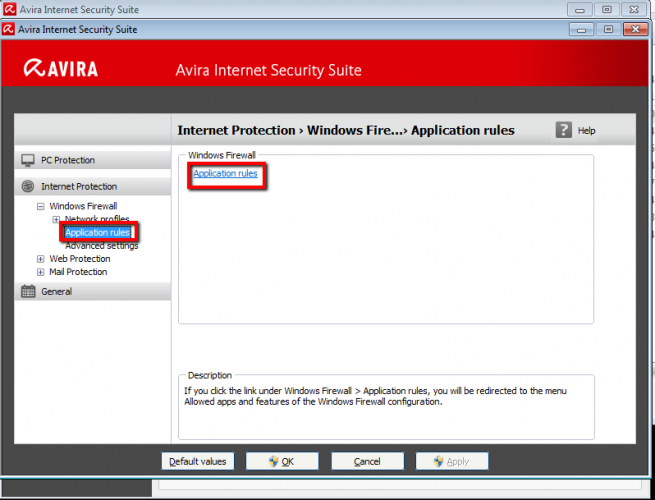655x500 pixels.
Task: Minimize the front Avira window
Action: click(x=581, y=29)
